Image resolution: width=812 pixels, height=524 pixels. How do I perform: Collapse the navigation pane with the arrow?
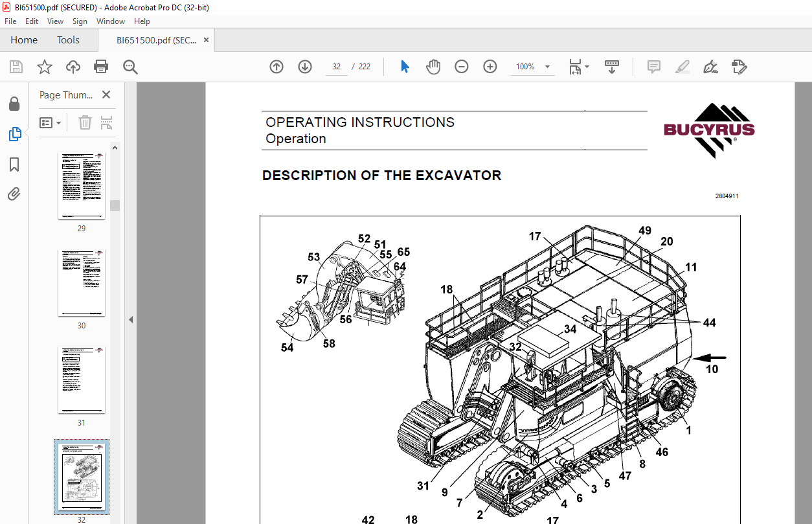(x=130, y=320)
